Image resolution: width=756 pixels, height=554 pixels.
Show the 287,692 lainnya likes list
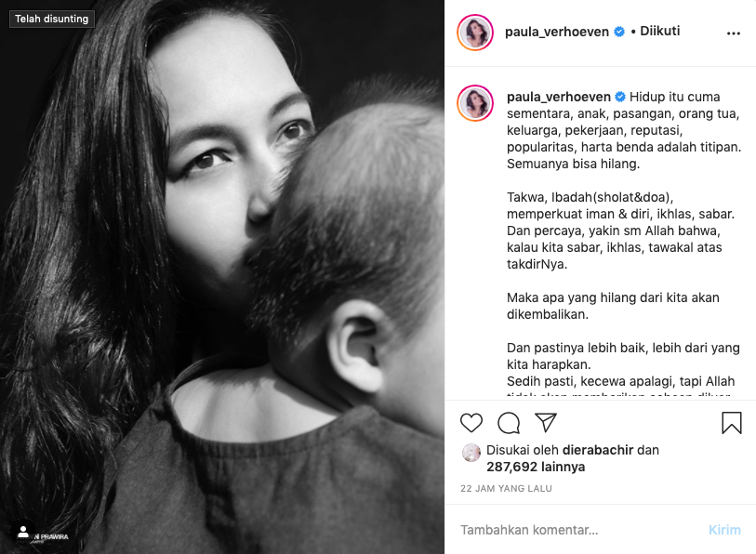[x=536, y=467]
